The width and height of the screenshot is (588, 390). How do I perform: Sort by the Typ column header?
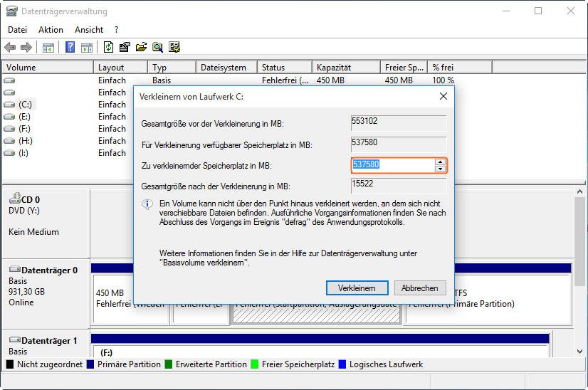tap(172, 68)
